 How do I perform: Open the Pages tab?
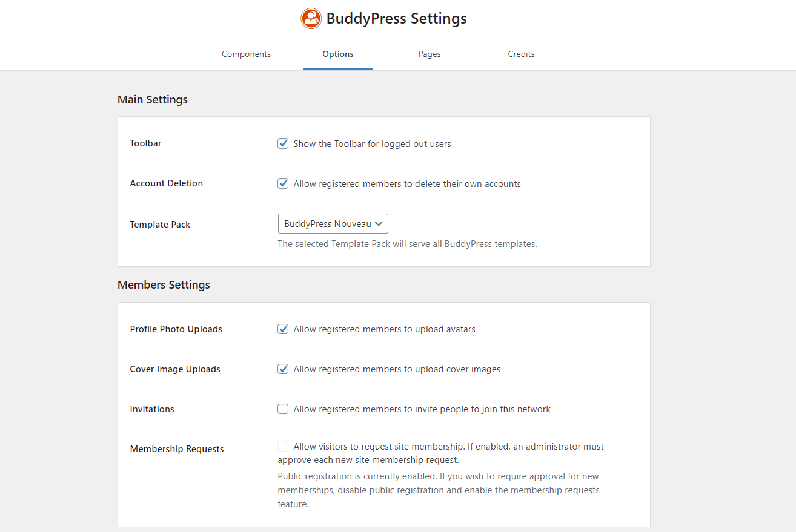429,54
